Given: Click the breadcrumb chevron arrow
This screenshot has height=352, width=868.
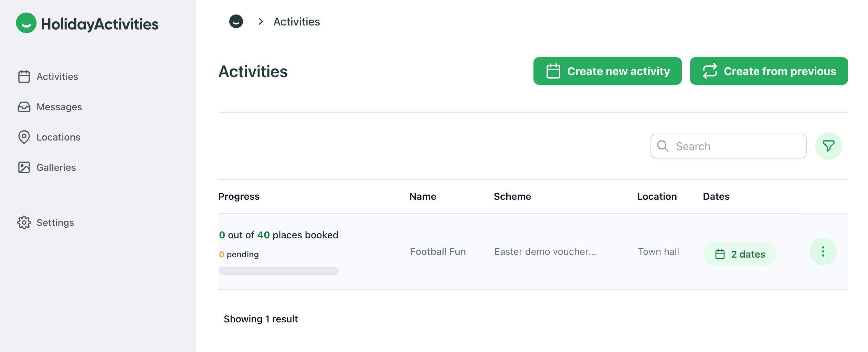Looking at the screenshot, I should pos(261,21).
